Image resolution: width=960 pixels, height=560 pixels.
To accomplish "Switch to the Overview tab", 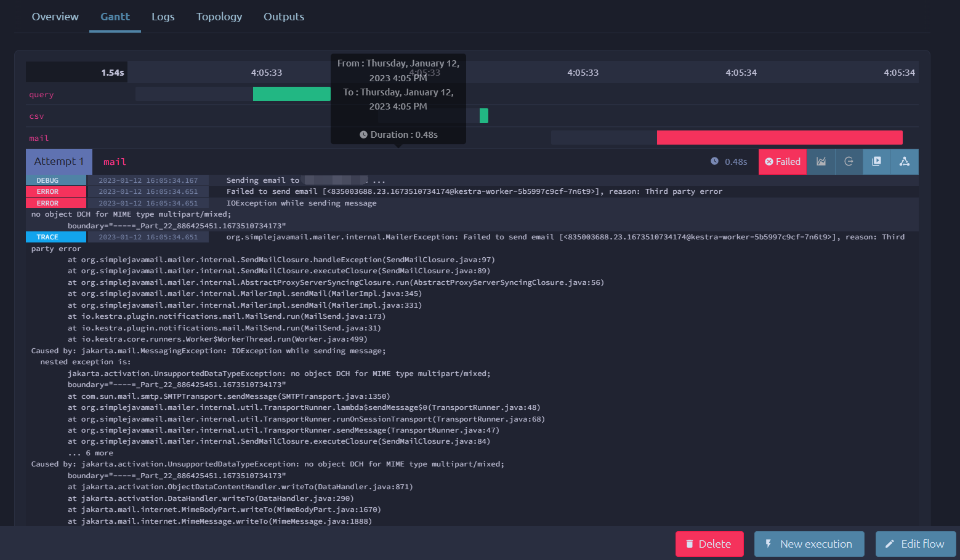I will click(55, 17).
